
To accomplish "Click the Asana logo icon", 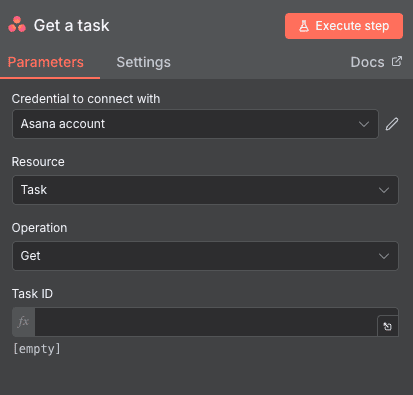I will 17,25.
